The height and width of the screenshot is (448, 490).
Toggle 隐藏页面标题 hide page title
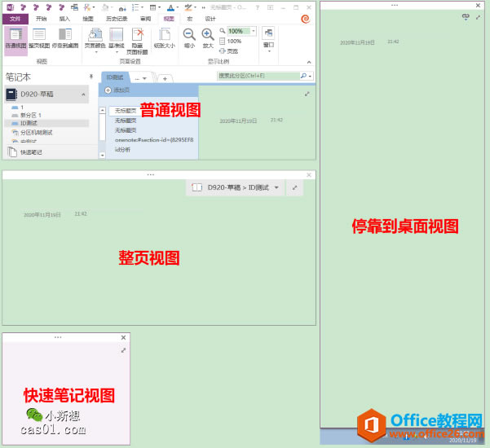point(137,41)
